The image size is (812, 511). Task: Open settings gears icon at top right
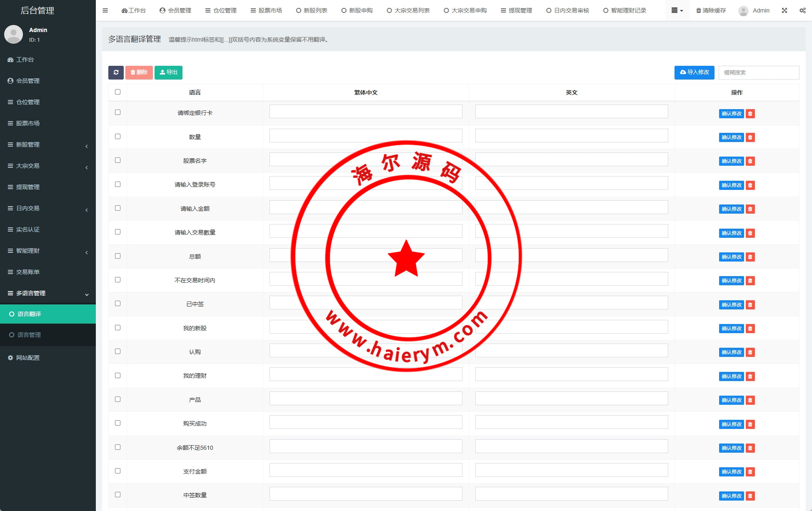coord(802,10)
